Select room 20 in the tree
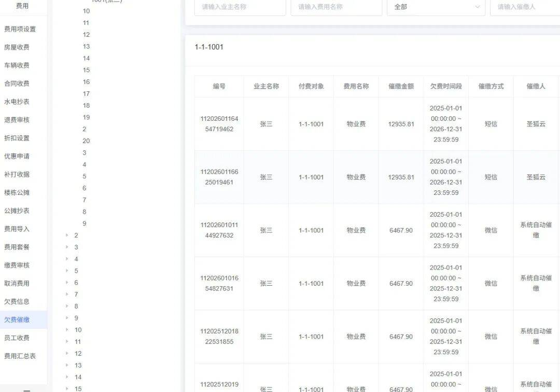 coord(86,141)
